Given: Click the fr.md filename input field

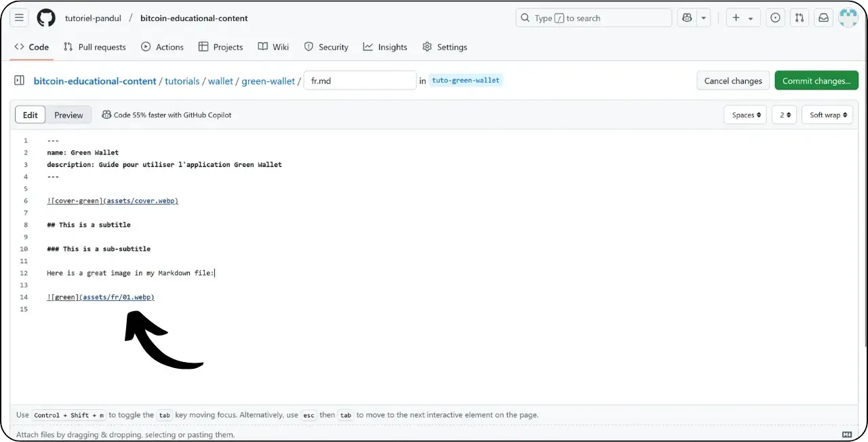Looking at the screenshot, I should [x=359, y=80].
